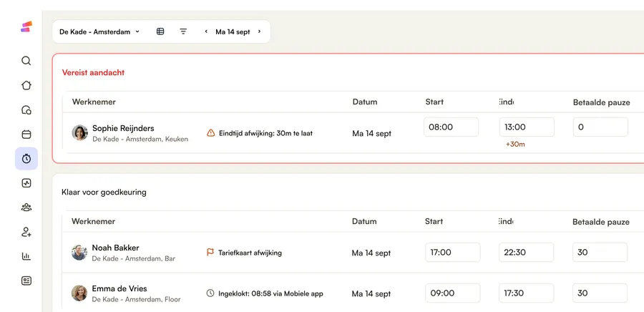Screen dimensions: 644x312
Task: Click Start header in Klaar voor goedkeuring table
Action: (x=434, y=221)
